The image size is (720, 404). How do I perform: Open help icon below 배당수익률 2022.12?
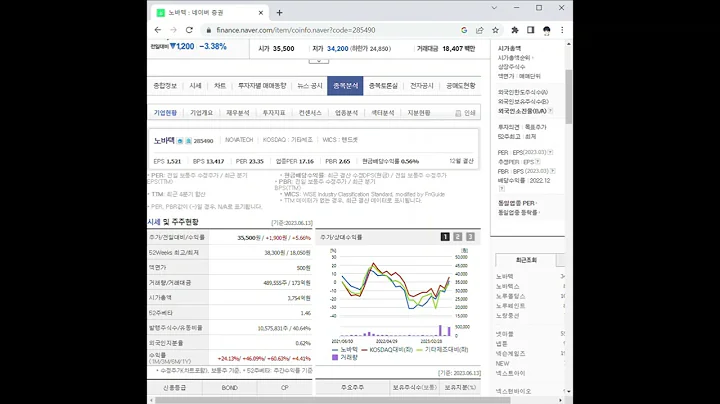point(501,188)
